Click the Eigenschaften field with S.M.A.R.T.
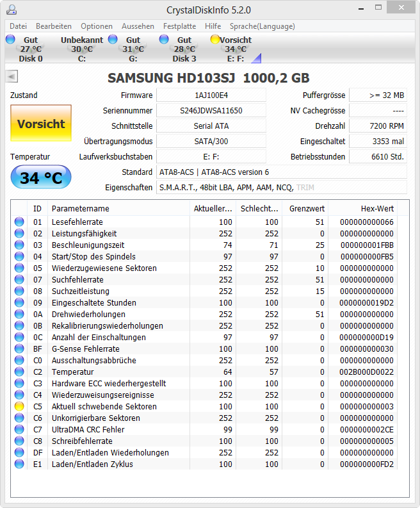The image size is (420, 508). point(282,187)
